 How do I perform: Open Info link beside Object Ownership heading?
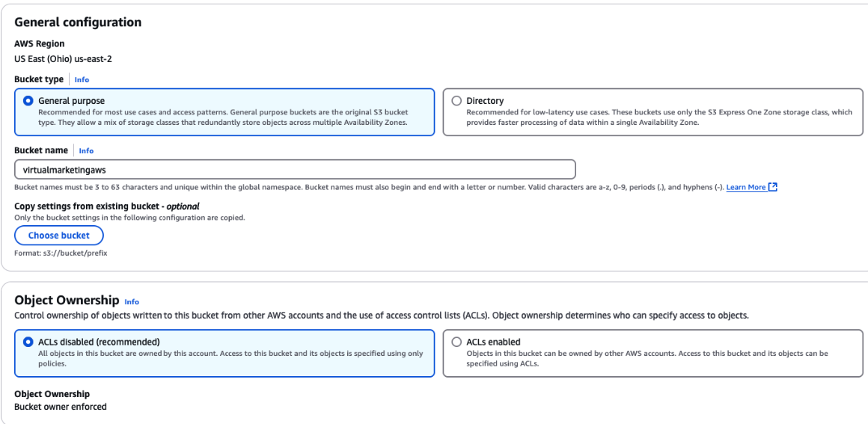click(132, 301)
